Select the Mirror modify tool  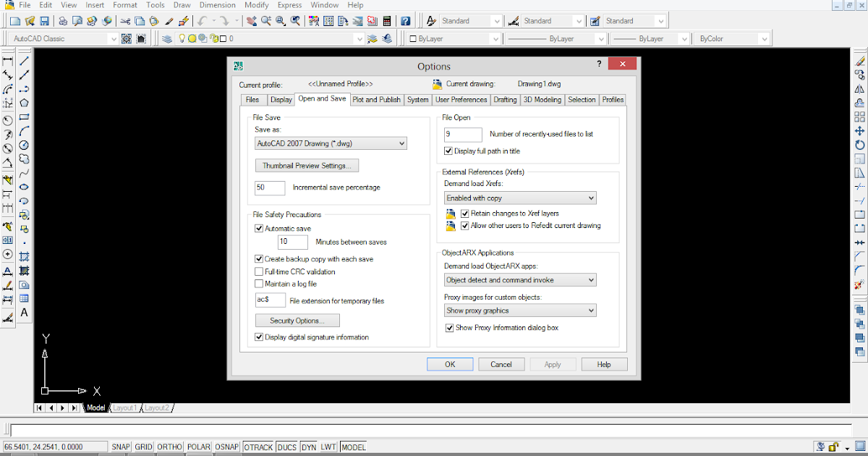coord(860,89)
